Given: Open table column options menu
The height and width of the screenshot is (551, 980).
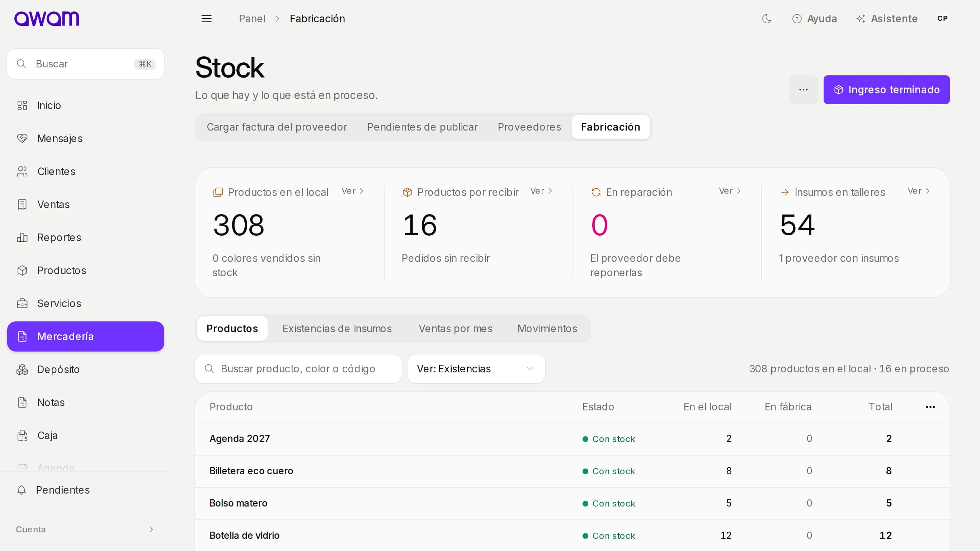Looking at the screenshot, I should (930, 407).
